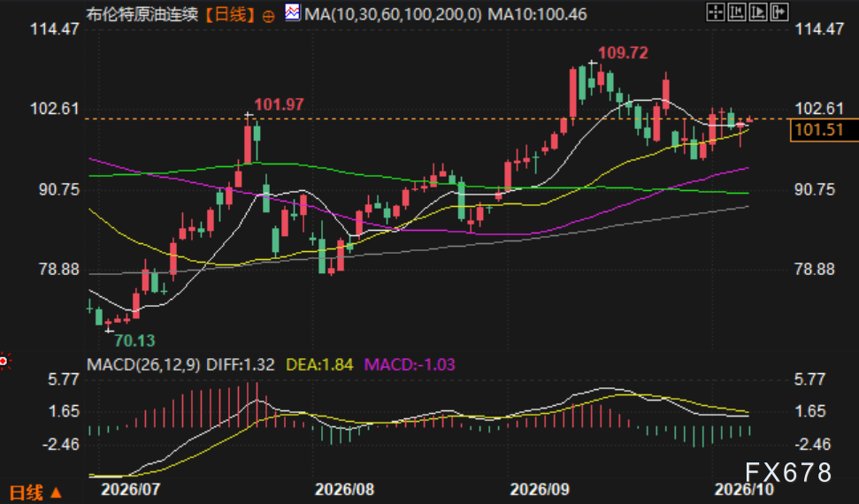Image resolution: width=859 pixels, height=504 pixels.
Task: Click the 2026/10 date label on time axis
Action: [746, 489]
